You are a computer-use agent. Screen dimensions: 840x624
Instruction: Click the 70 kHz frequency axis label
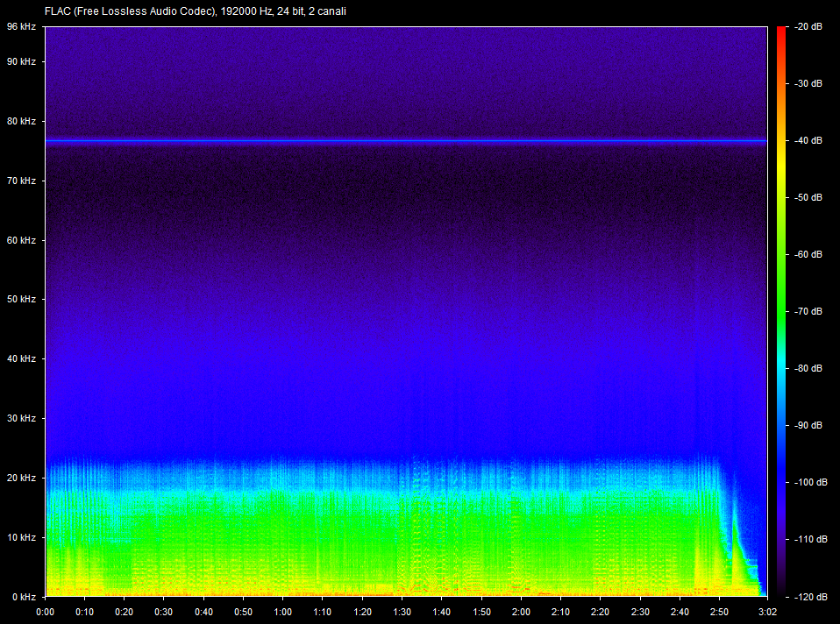pos(21,181)
